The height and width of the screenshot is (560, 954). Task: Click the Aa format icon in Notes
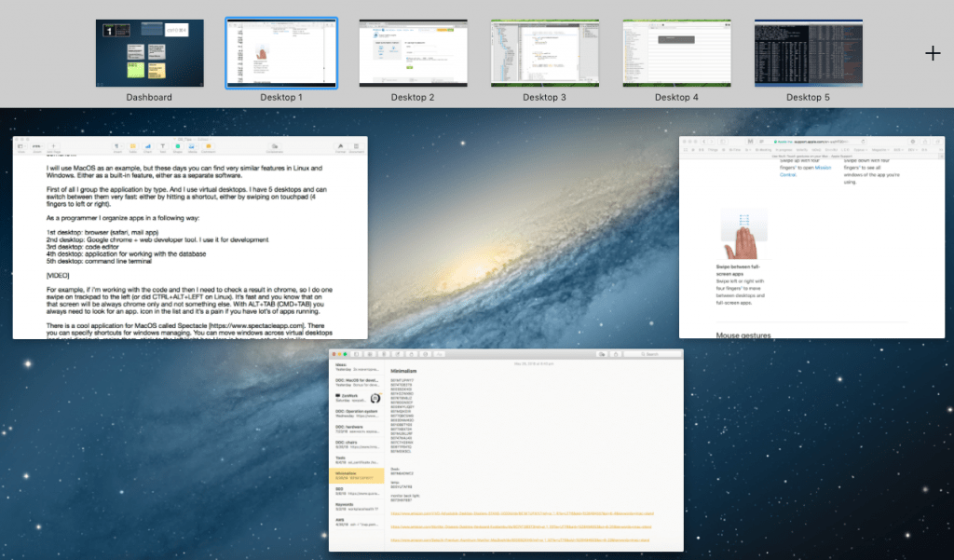pyautogui.click(x=440, y=354)
